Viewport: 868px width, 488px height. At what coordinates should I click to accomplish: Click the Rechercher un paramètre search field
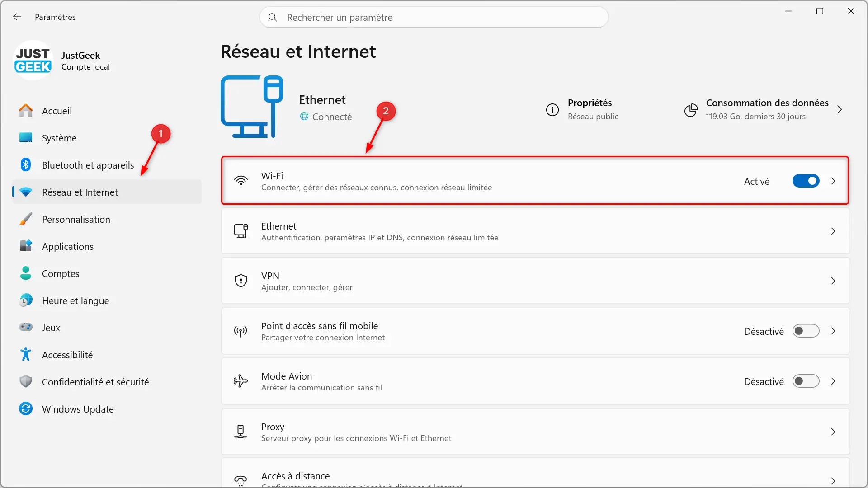coord(434,17)
